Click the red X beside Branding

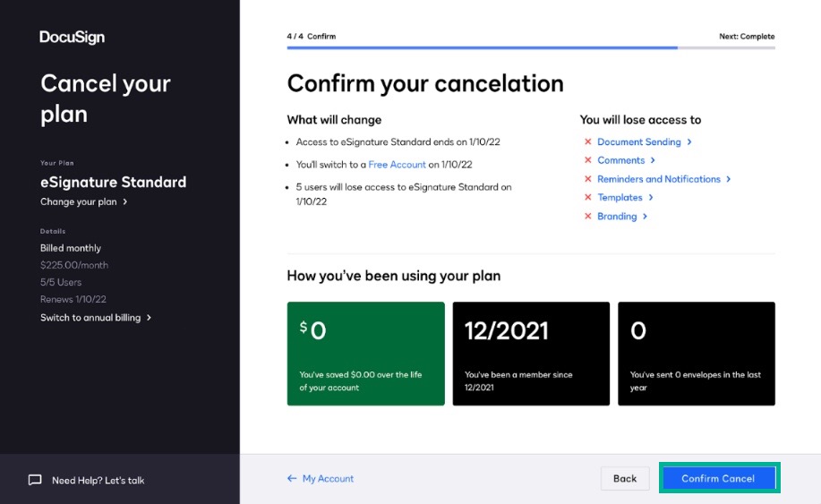pyautogui.click(x=588, y=216)
